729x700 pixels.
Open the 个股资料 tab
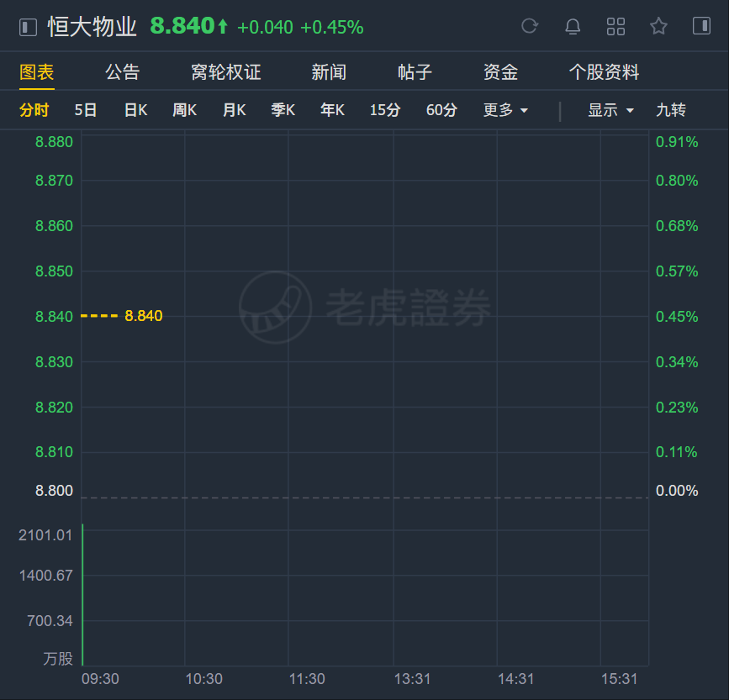click(604, 72)
